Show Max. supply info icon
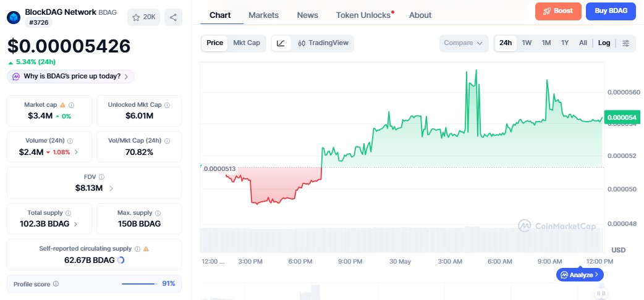The height and width of the screenshot is (300, 644). 158,213
